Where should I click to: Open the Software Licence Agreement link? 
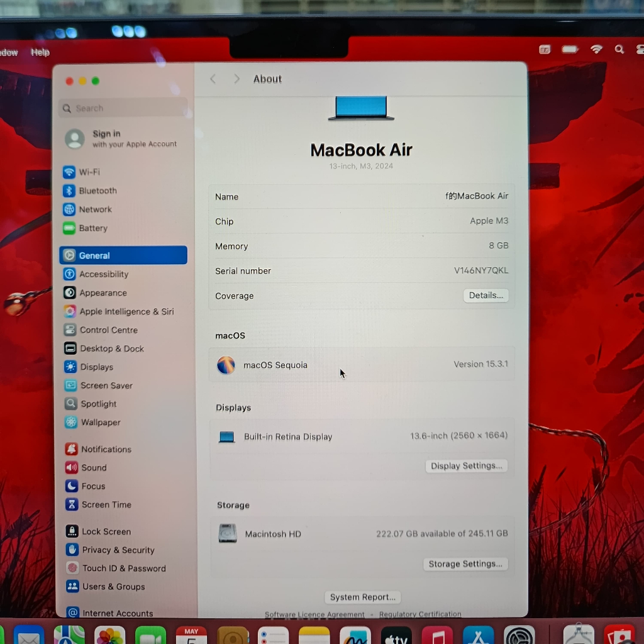click(x=314, y=614)
